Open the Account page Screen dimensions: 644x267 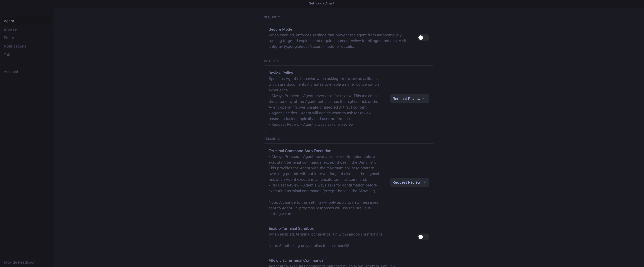(x=11, y=72)
